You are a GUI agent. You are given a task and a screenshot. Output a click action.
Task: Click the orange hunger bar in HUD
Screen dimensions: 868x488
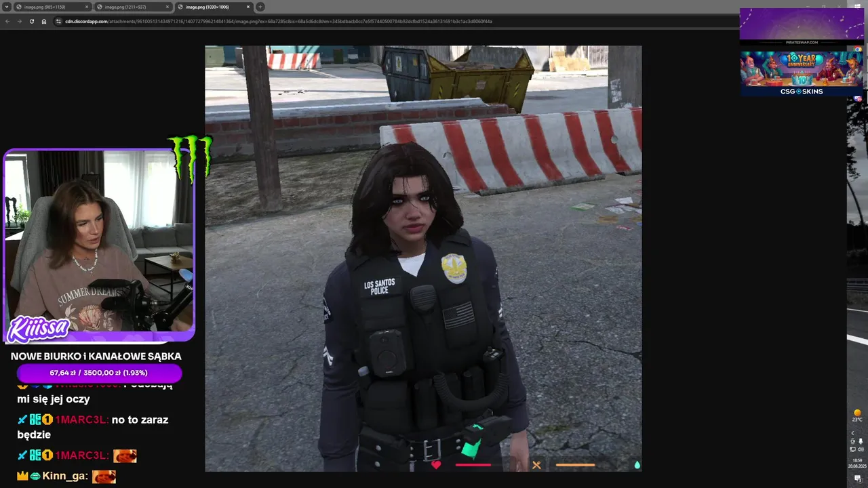point(575,465)
